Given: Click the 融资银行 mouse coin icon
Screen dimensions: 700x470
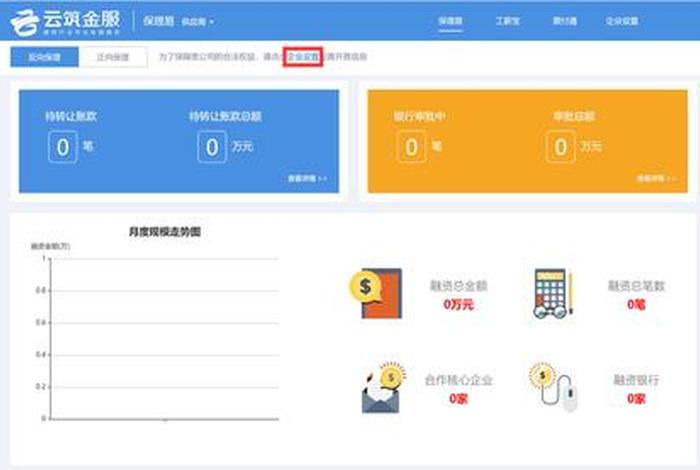Looking at the screenshot, I should click(x=554, y=387).
